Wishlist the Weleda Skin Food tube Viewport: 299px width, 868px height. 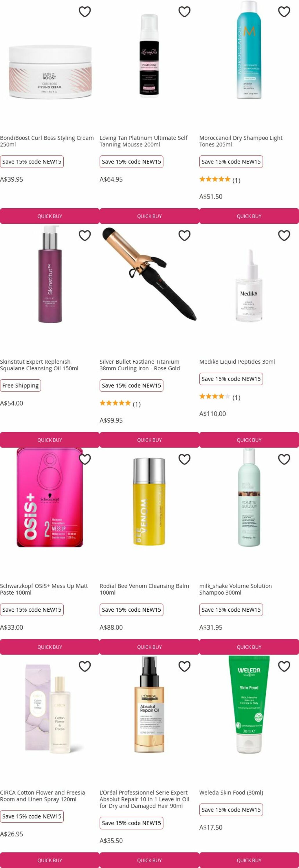click(x=284, y=666)
